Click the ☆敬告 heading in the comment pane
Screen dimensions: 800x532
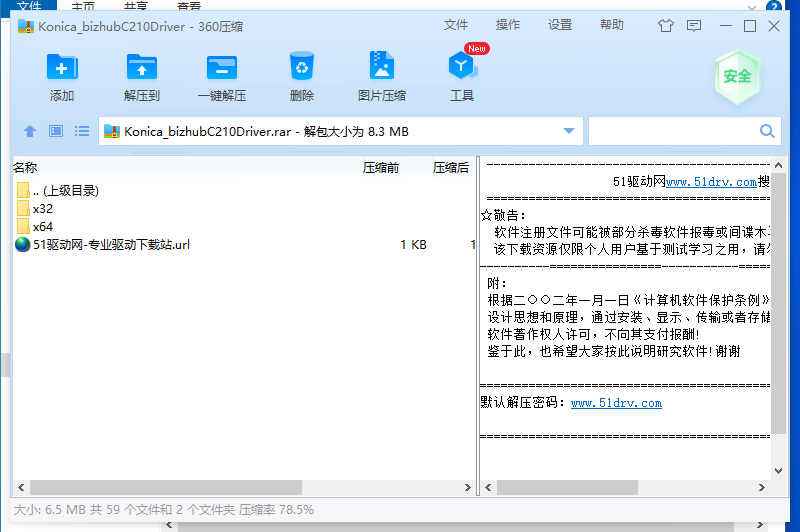pyautogui.click(x=504, y=215)
